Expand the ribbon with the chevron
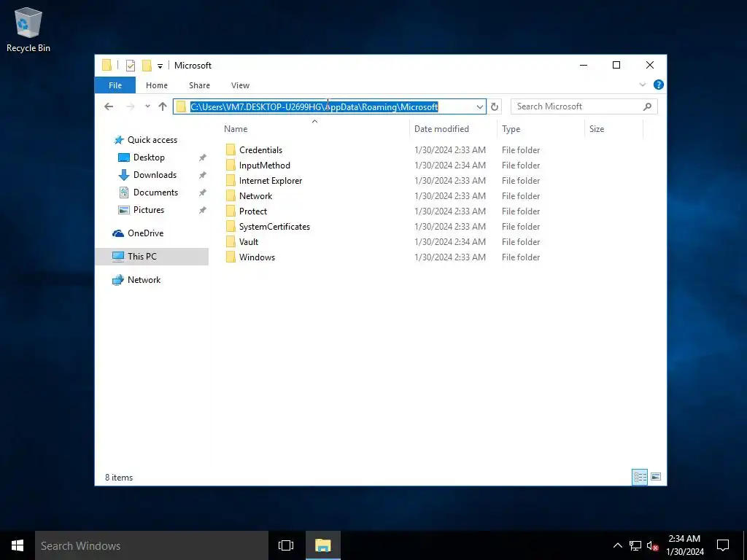Screen dimensions: 747x560 click(x=642, y=85)
